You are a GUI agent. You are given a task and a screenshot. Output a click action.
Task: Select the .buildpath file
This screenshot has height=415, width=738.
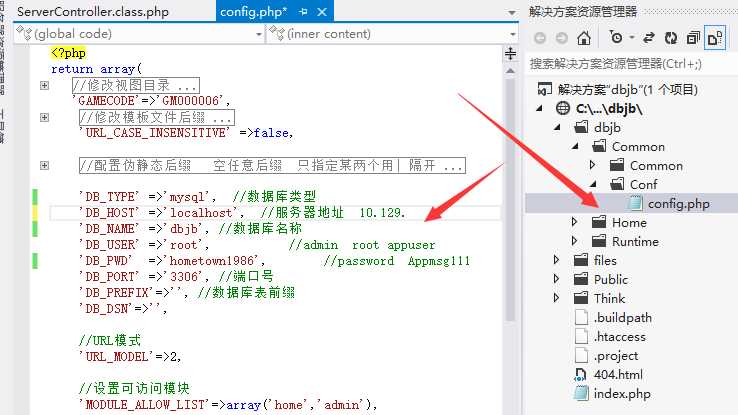pos(623,318)
